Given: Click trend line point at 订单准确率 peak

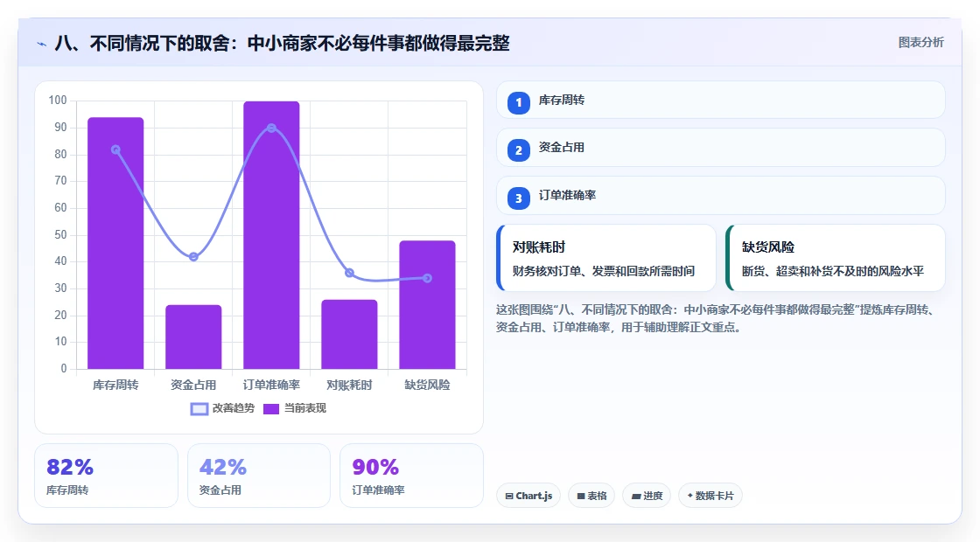Looking at the screenshot, I should pos(271,128).
